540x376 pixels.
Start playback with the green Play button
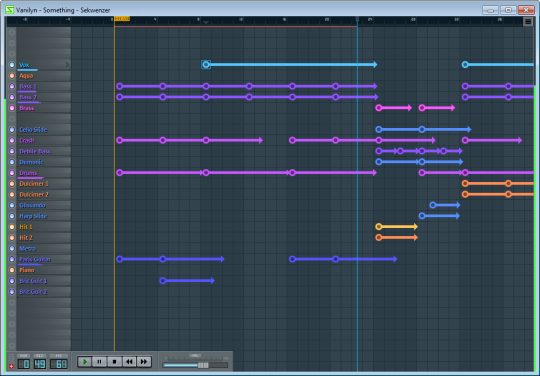click(x=84, y=362)
